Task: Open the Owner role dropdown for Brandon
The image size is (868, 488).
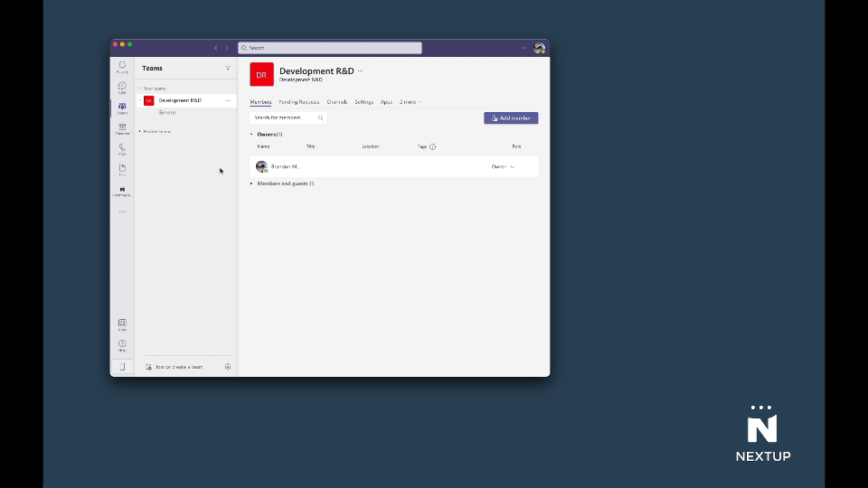Action: (504, 166)
